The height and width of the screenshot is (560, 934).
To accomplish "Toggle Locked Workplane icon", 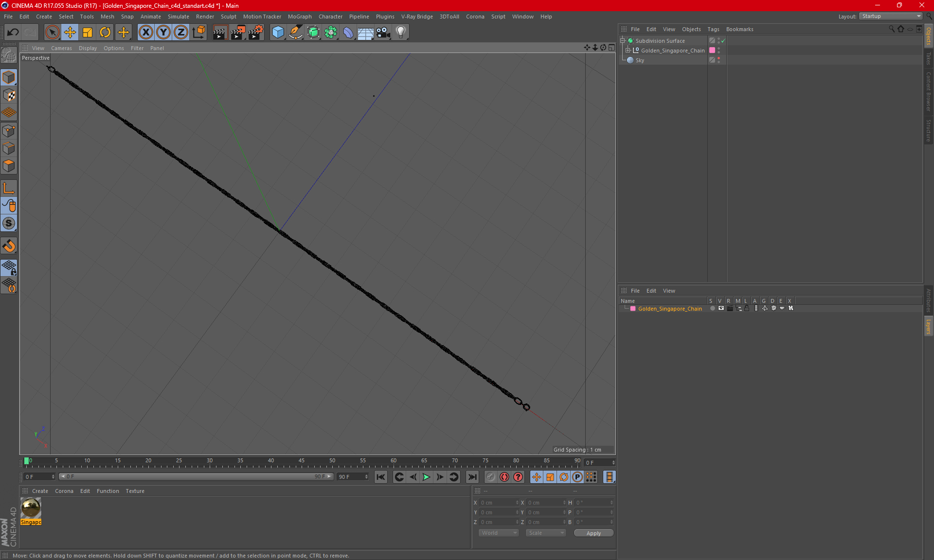I will click(x=9, y=268).
